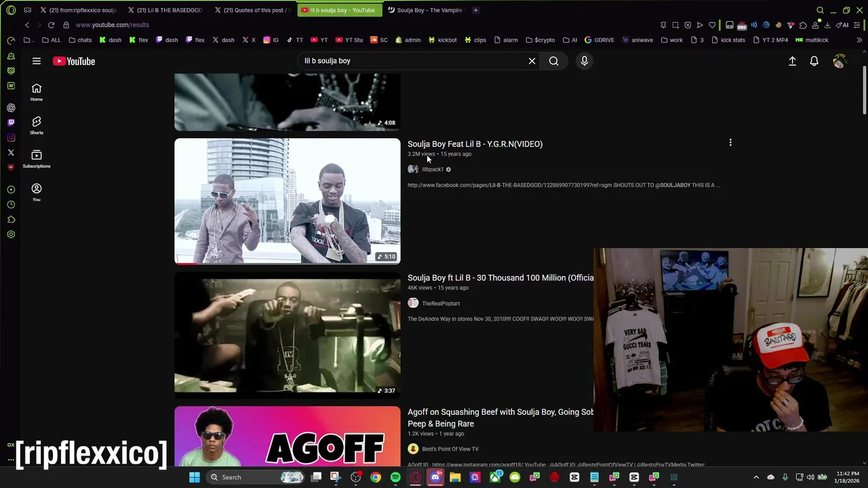This screenshot has width=868, height=488.
Task: Open Soulja Boy ft Lil B 30 Thousand title
Action: pos(500,278)
